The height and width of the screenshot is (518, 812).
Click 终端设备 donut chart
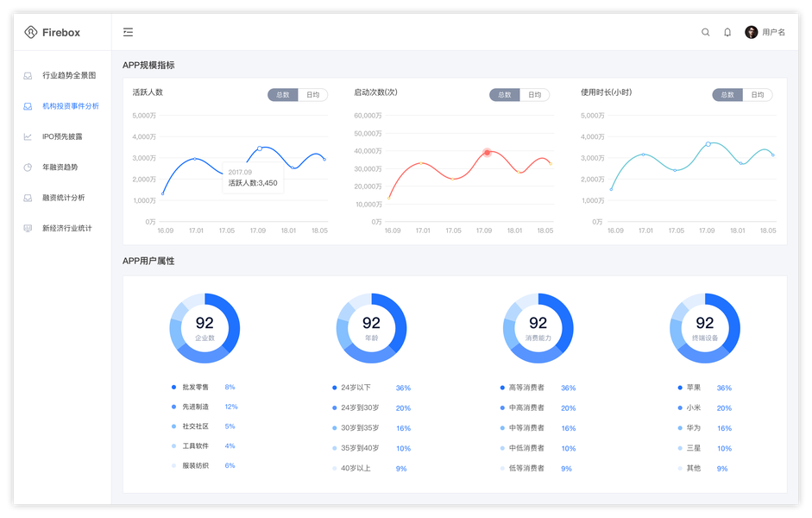pos(705,328)
